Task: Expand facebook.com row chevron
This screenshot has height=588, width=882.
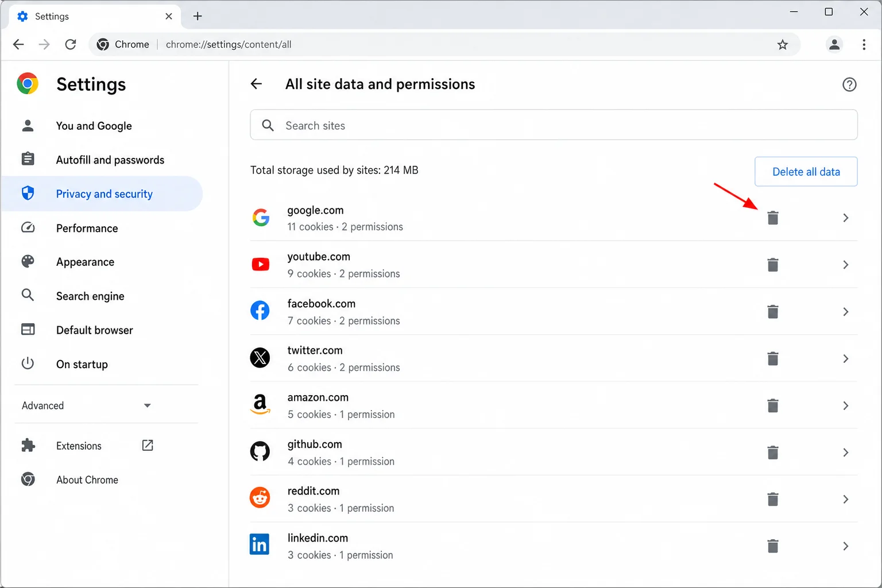Action: coord(846,312)
